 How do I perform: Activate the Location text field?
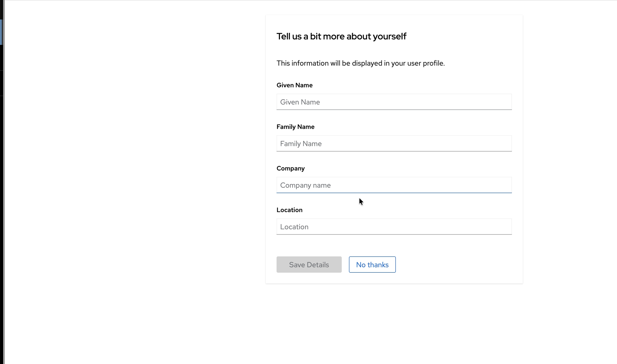(394, 227)
